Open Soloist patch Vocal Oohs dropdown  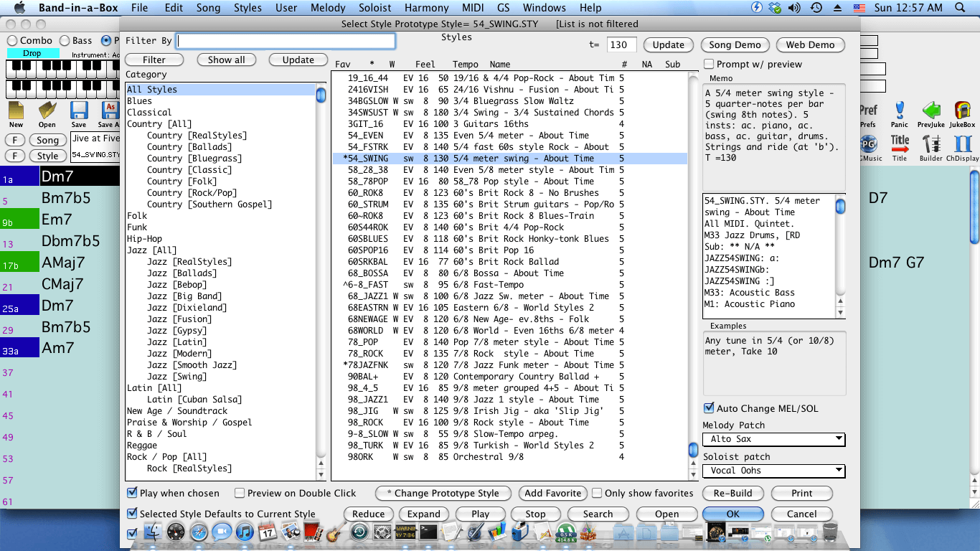(x=773, y=471)
